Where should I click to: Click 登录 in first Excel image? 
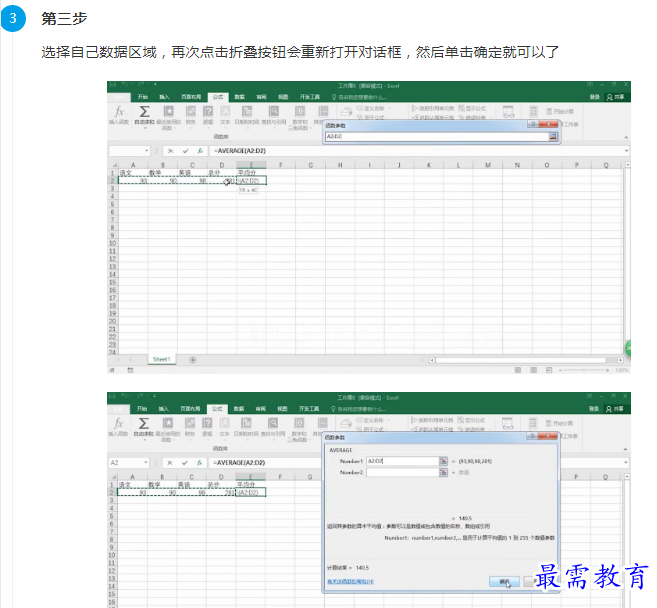pos(595,97)
